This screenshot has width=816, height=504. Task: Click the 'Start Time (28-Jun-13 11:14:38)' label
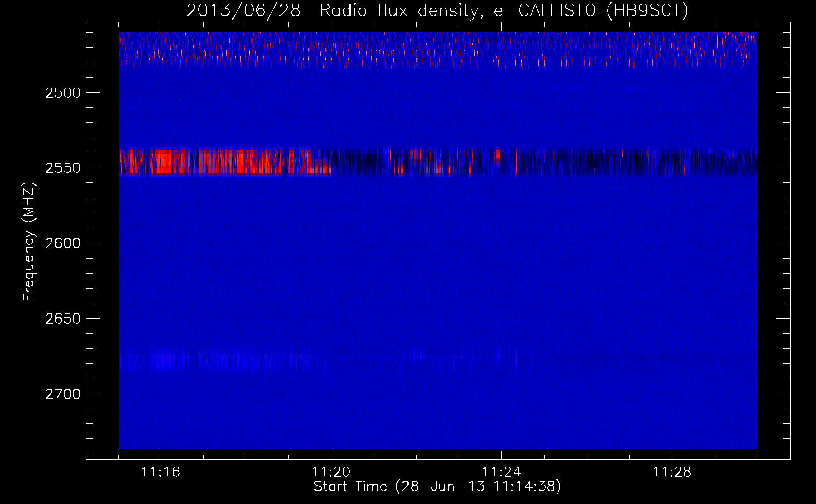pyautogui.click(x=437, y=487)
